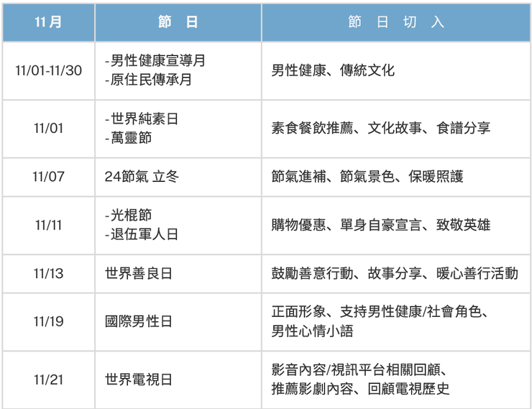Select the 世界電視日 cell

[139, 380]
